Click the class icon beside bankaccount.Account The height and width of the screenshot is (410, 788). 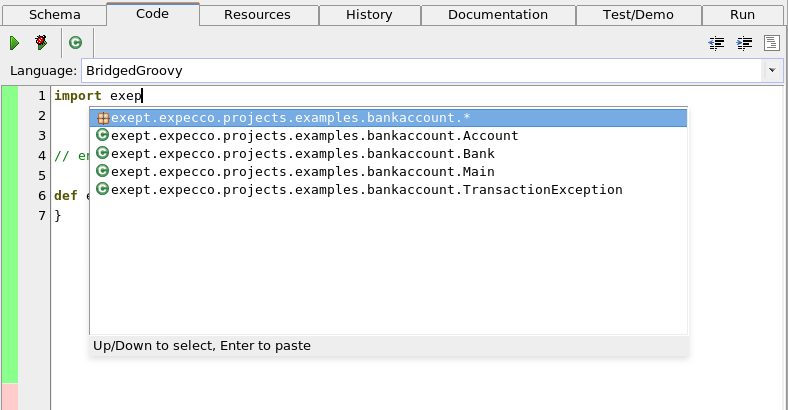[102, 136]
